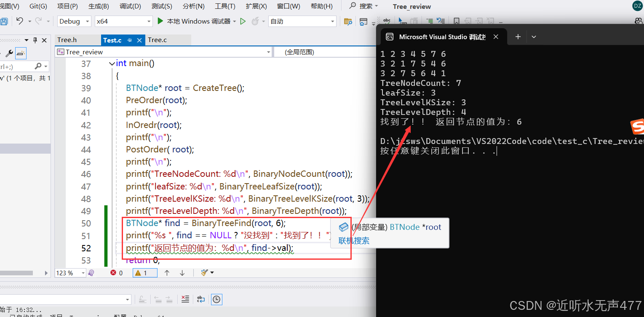Close the Test.c tab
Screen dimensions: 644x317
[139, 40]
